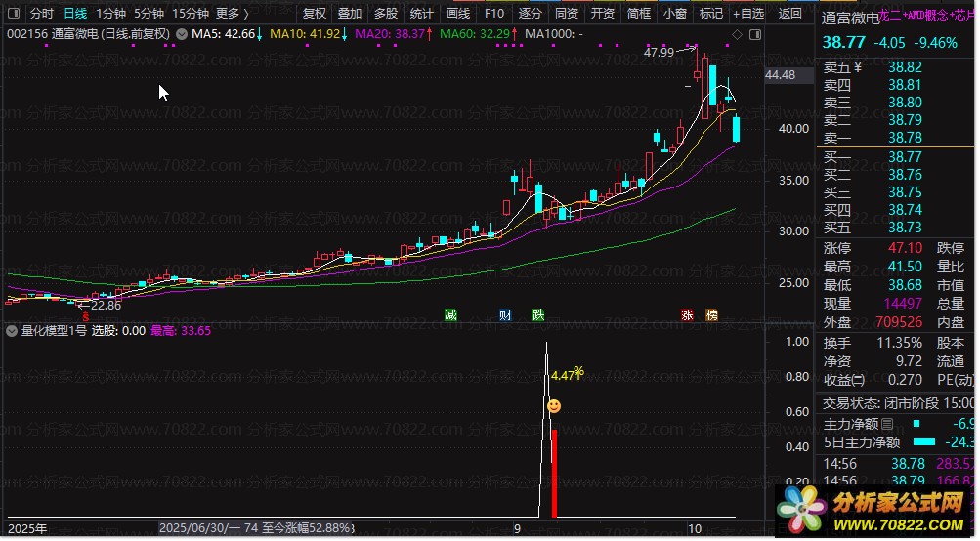Screen dimensions: 980x541
Task: Switch to 5分钟 chart period
Action: click(149, 13)
